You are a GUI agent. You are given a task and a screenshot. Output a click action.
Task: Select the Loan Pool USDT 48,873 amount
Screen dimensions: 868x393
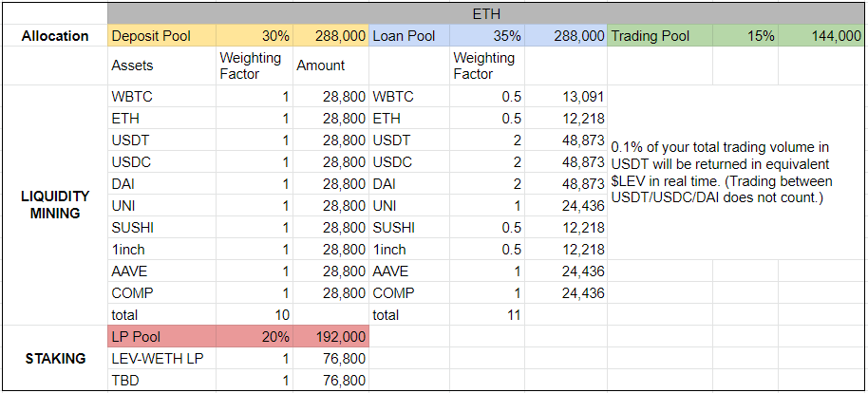(566, 140)
